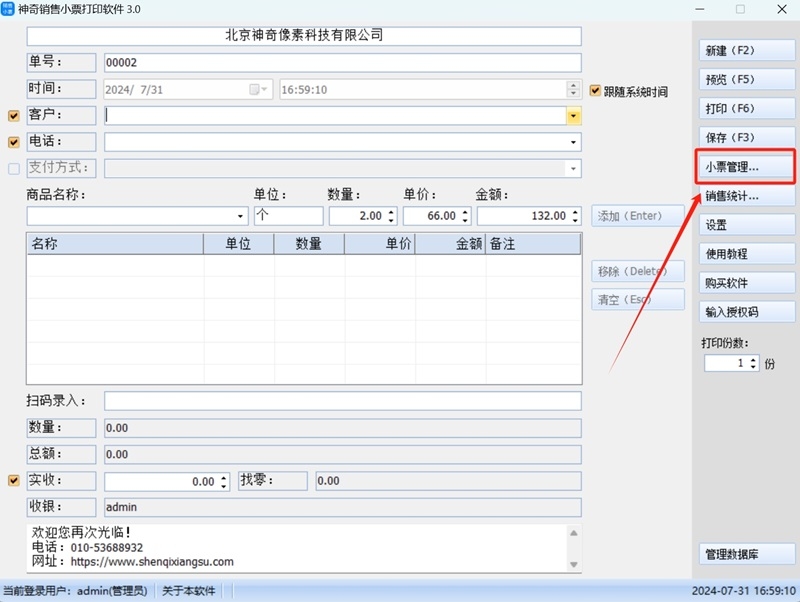Click the 单价 column header in table
Image resolution: width=800 pixels, height=602 pixels.
pos(380,244)
